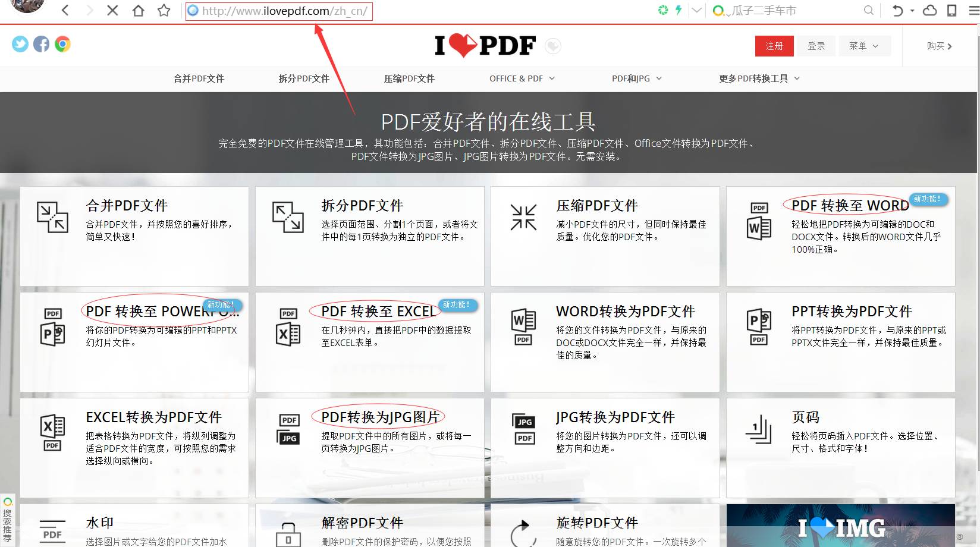Image resolution: width=980 pixels, height=547 pixels.
Task: Open the I♥IMG banner thumbnail
Action: point(840,526)
